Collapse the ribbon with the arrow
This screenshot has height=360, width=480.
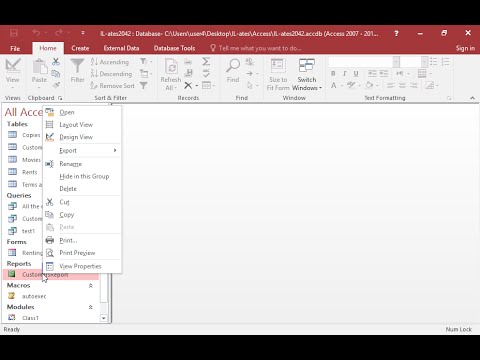(x=472, y=98)
